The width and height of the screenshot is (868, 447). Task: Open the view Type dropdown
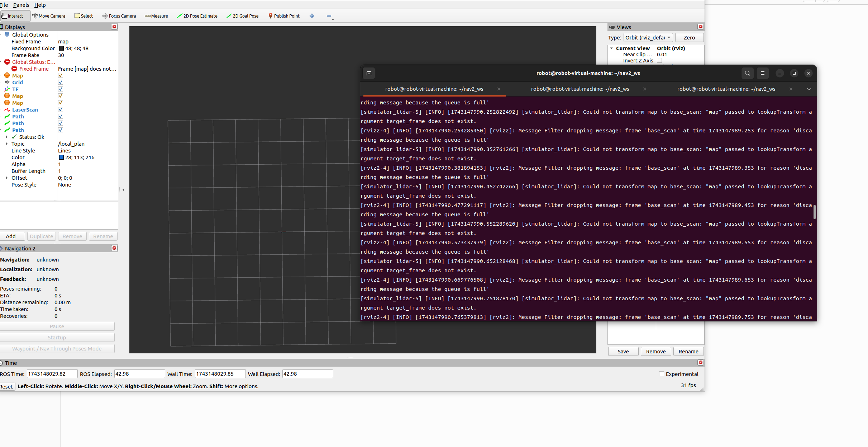click(648, 38)
